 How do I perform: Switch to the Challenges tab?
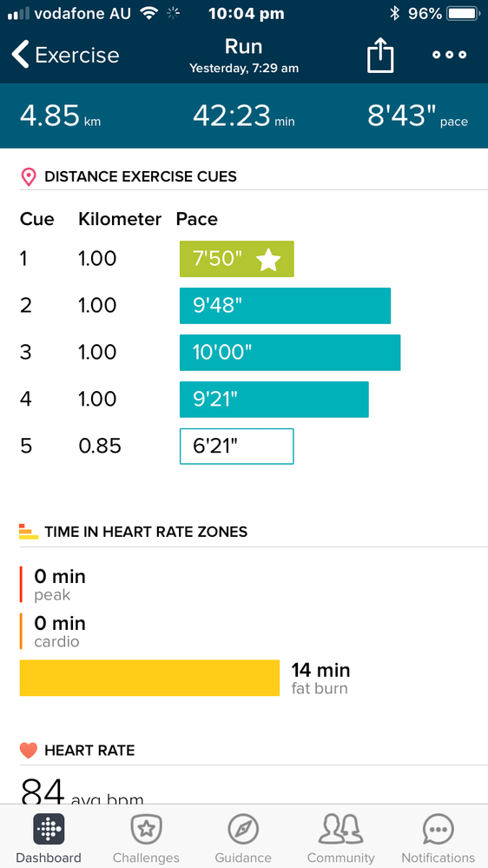click(x=146, y=838)
